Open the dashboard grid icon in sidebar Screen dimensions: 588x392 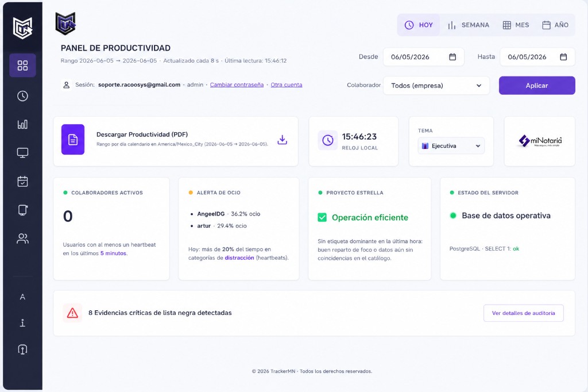[22, 66]
